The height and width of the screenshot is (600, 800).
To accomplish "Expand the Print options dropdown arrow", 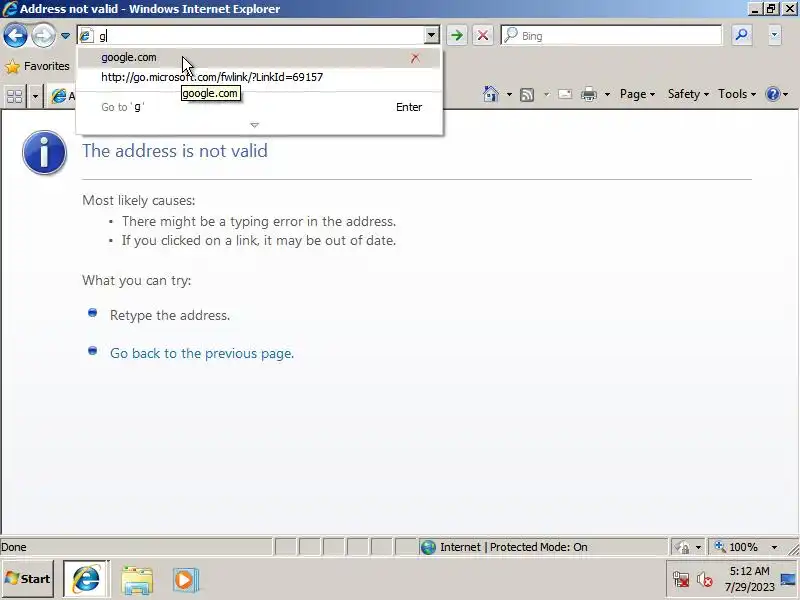I will coord(607,94).
